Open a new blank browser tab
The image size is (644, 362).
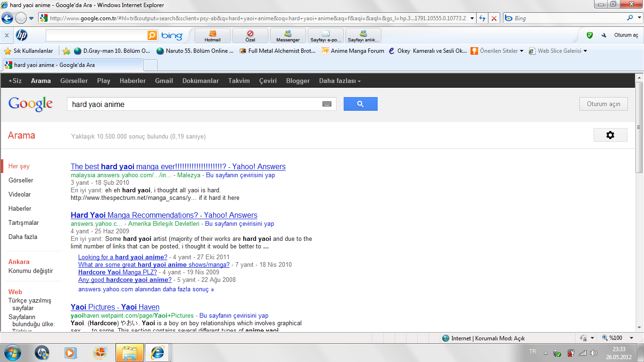150,65
